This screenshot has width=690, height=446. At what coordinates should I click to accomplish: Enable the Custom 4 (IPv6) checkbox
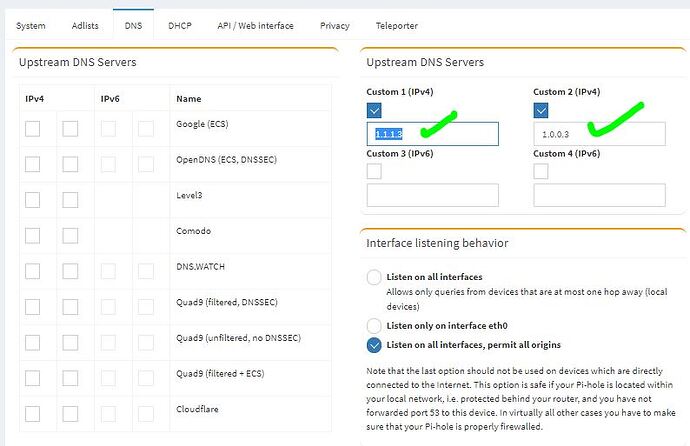(x=541, y=171)
